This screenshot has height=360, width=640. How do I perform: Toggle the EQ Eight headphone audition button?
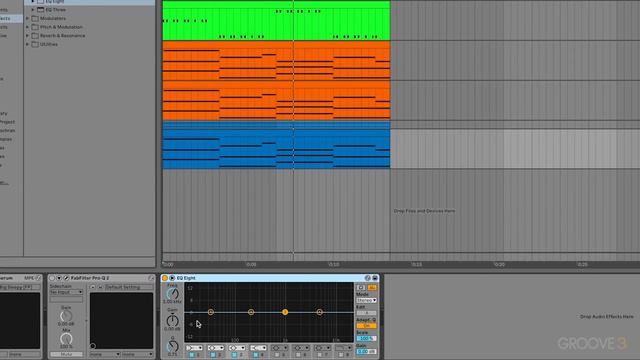point(361,287)
